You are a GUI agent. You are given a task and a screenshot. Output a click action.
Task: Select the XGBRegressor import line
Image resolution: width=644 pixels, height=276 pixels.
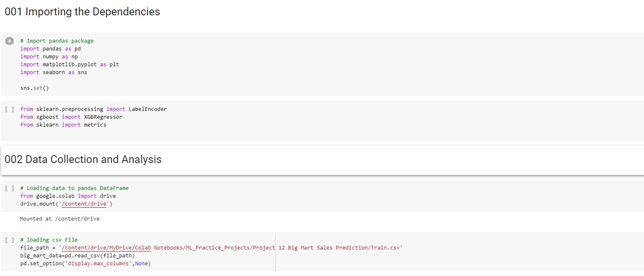pyautogui.click(x=71, y=117)
